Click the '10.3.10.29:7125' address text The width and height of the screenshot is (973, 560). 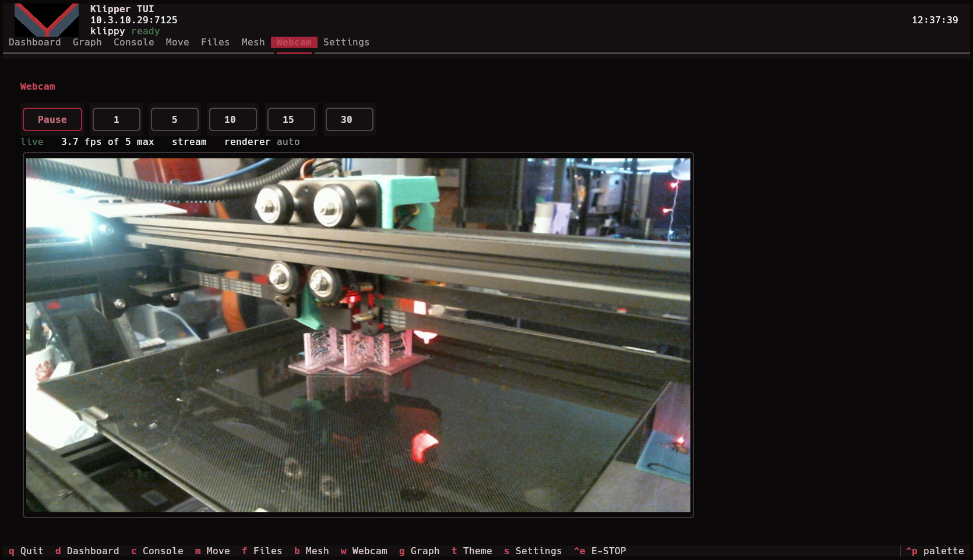tap(134, 20)
